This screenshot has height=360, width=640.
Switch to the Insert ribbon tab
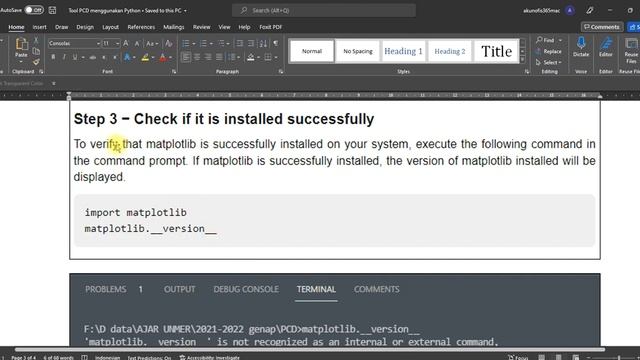coord(40,27)
